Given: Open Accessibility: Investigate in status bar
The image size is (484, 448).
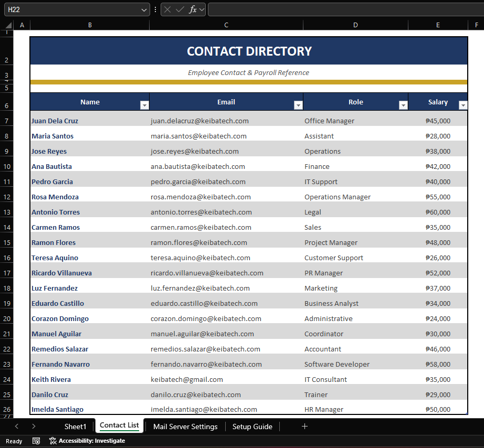Looking at the screenshot, I should click(87, 441).
